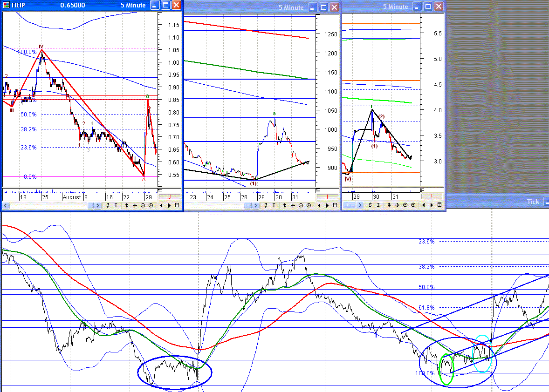Screen dimensions: 549x392
Task: Click the 0.0% Fibonacci label in ΠΕΙΡ chart
Action: click(x=30, y=177)
